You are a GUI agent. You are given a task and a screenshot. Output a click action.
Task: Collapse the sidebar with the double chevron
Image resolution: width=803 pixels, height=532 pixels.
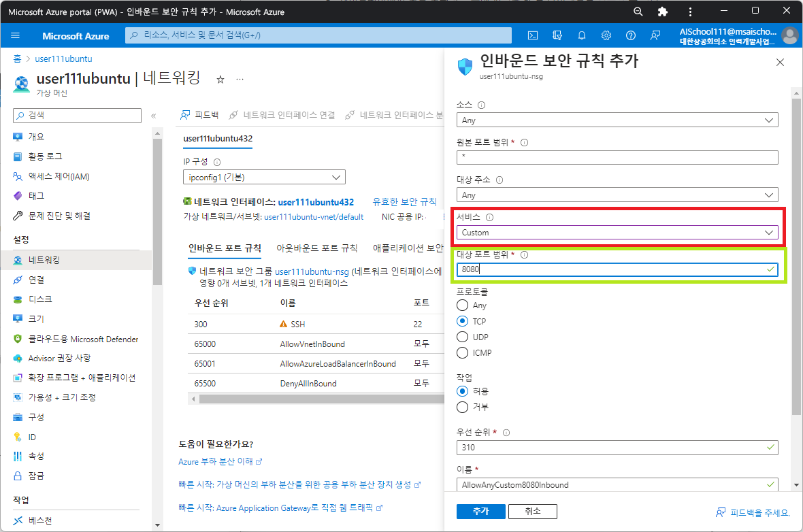(153, 116)
